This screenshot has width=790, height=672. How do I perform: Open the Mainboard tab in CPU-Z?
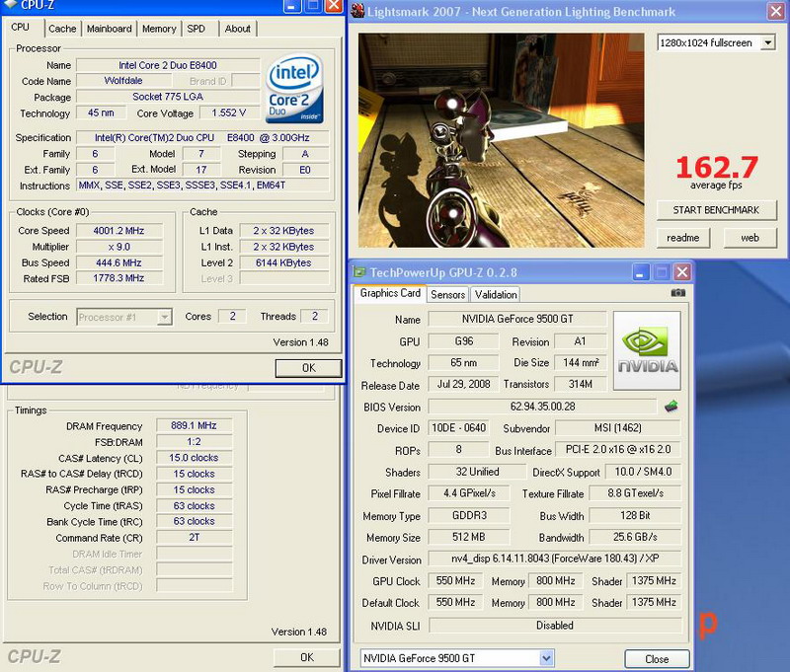110,29
